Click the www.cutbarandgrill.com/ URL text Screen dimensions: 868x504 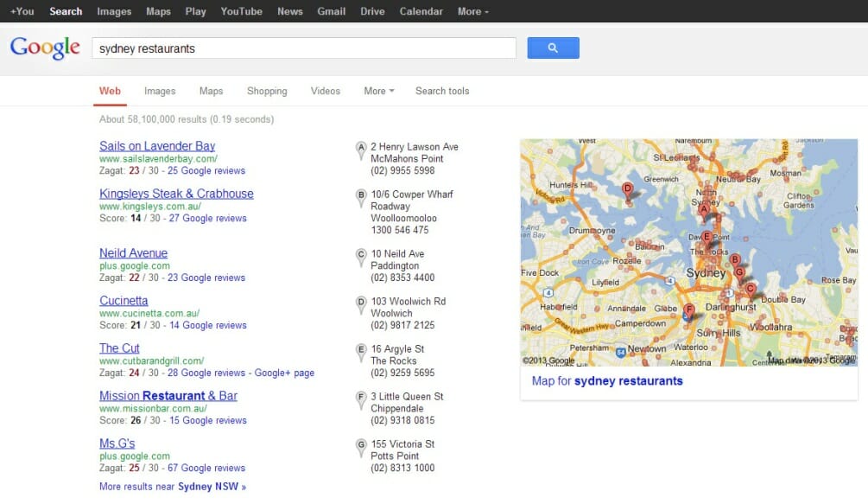(x=152, y=360)
